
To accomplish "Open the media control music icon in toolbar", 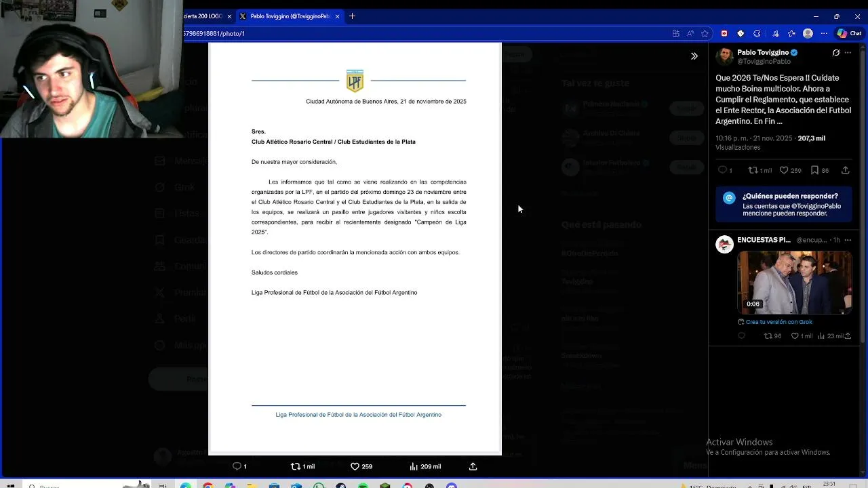I will [x=774, y=33].
